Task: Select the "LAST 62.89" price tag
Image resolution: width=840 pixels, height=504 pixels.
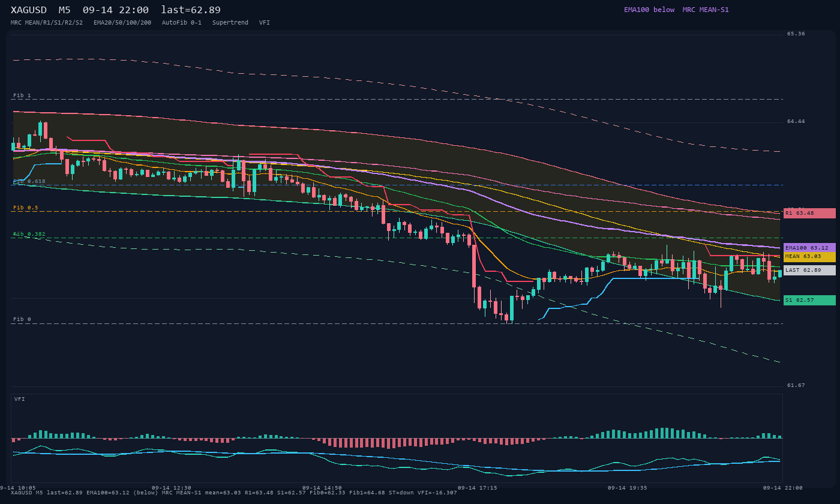Action: pos(809,270)
